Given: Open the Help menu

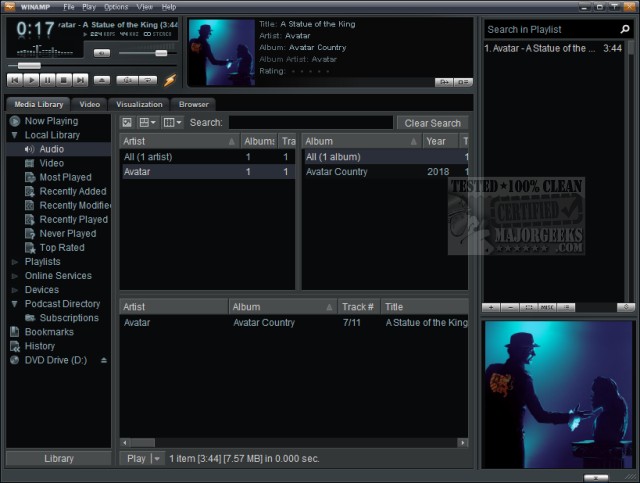Looking at the screenshot, I should [169, 7].
